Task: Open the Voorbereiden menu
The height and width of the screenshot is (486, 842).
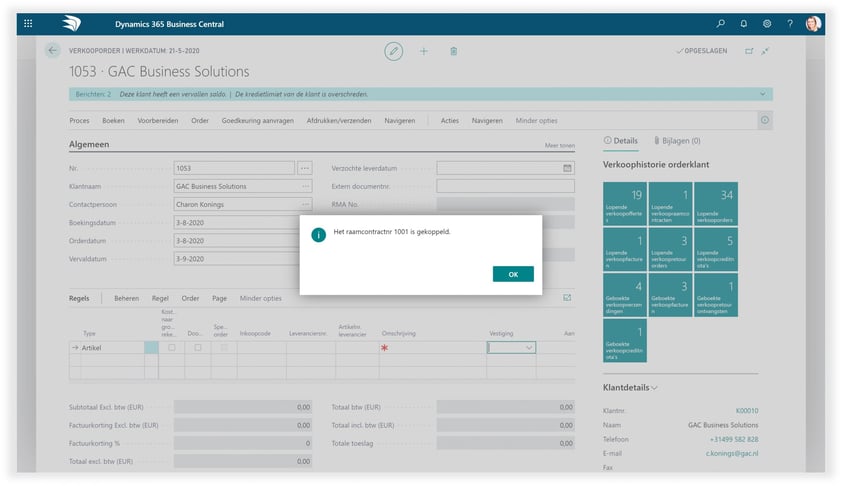Action: pos(158,121)
